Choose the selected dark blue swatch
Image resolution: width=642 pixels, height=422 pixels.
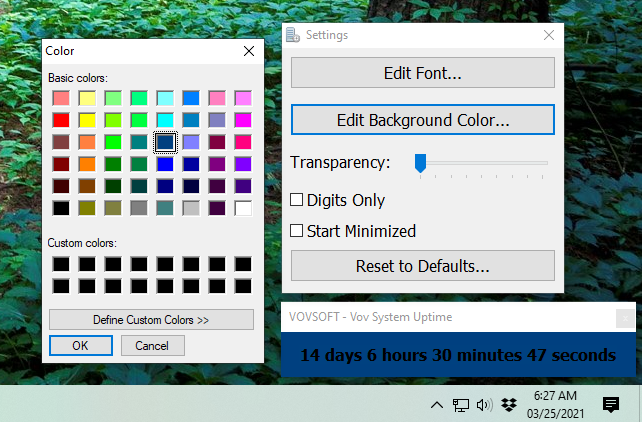(165, 142)
